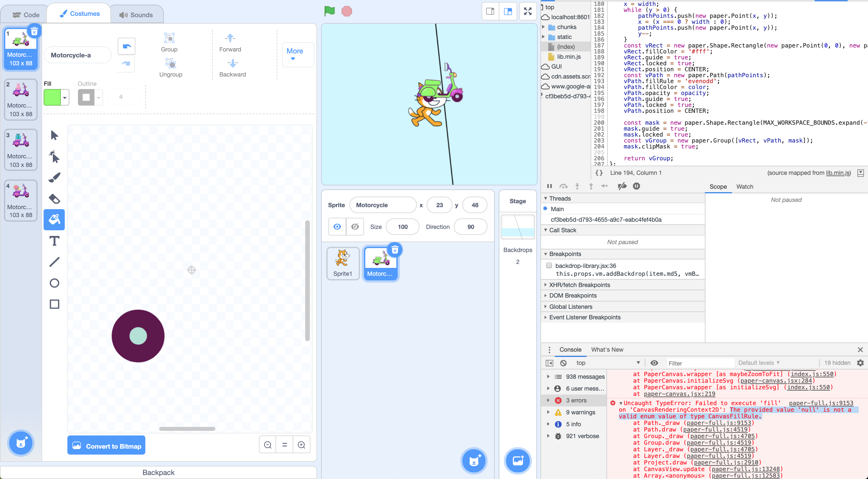Enable the backdrop-library.jsx:36 breakpoint checkbox
868x479 pixels.
point(549,265)
